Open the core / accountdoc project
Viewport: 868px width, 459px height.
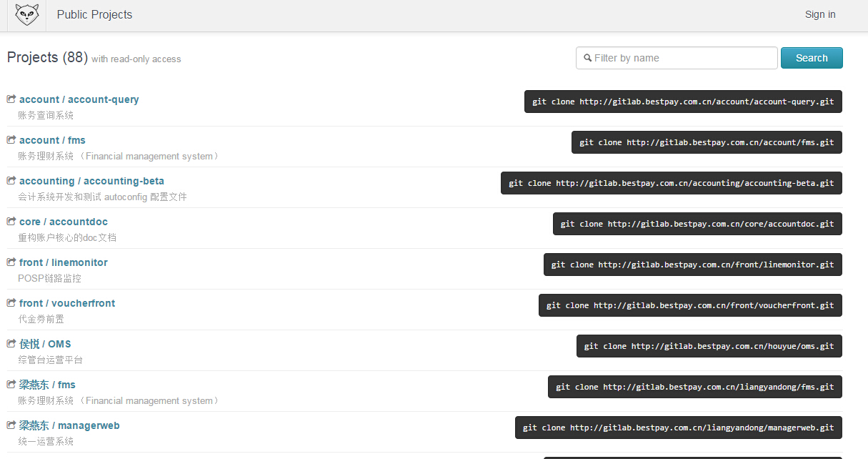coord(64,222)
